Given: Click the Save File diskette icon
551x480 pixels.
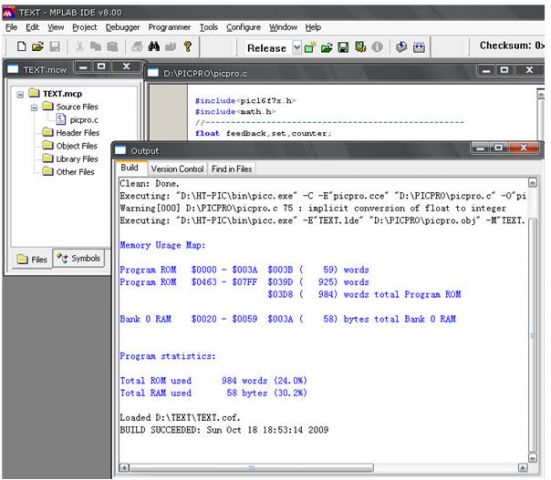Looking at the screenshot, I should pyautogui.click(x=54, y=46).
